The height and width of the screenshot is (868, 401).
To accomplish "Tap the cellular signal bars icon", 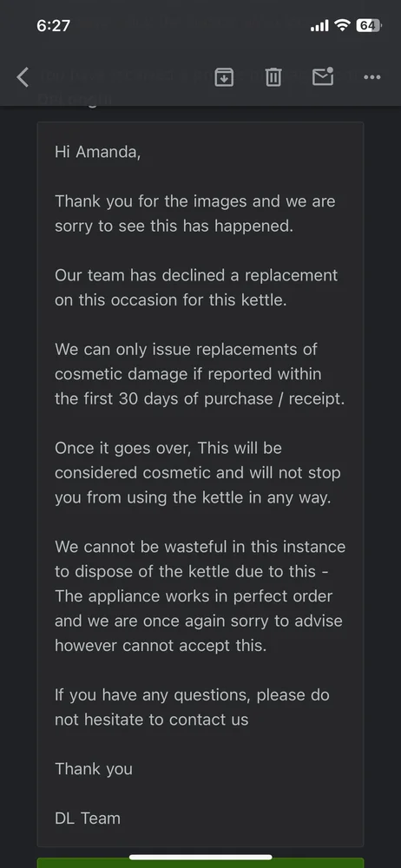I will (x=319, y=25).
